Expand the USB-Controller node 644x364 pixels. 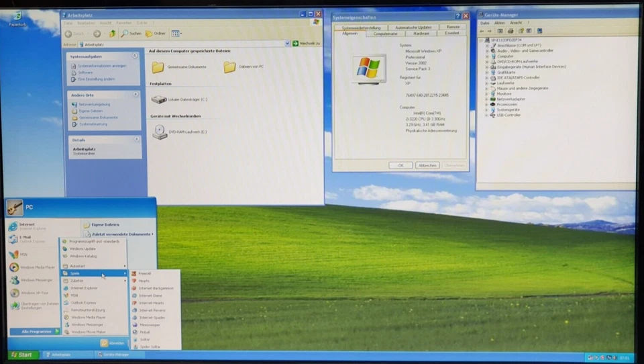487,115
